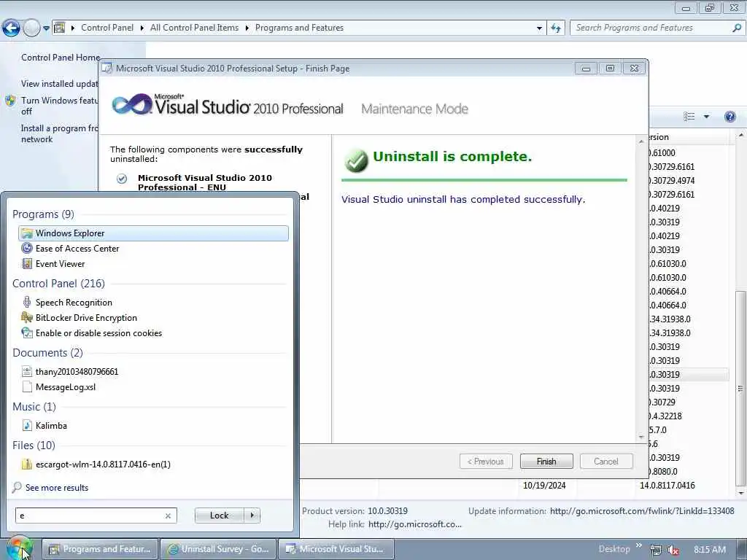The height and width of the screenshot is (560, 747).
Task: Open view options dropdown arrow
Action: coord(706,117)
